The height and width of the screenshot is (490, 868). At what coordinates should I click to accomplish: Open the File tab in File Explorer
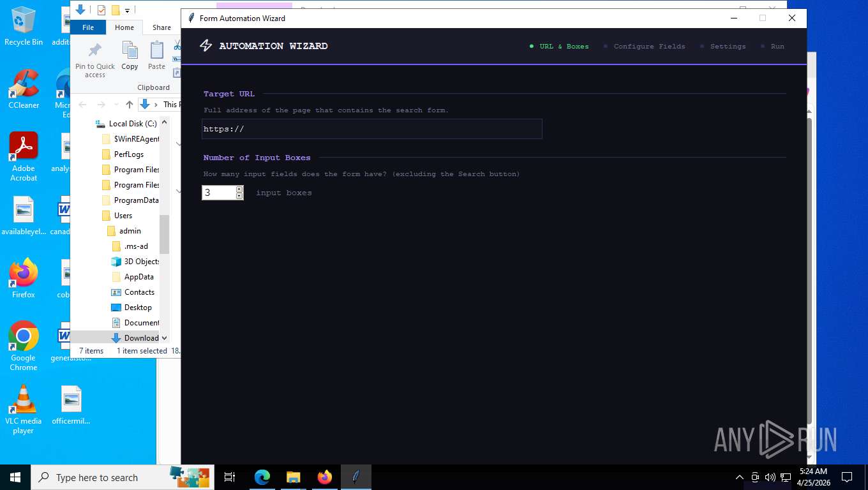point(88,27)
